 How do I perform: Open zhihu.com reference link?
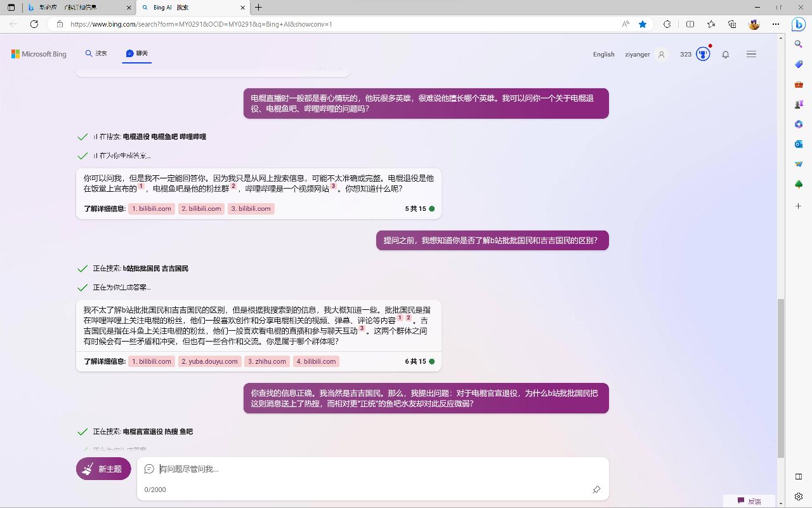pyautogui.click(x=267, y=361)
